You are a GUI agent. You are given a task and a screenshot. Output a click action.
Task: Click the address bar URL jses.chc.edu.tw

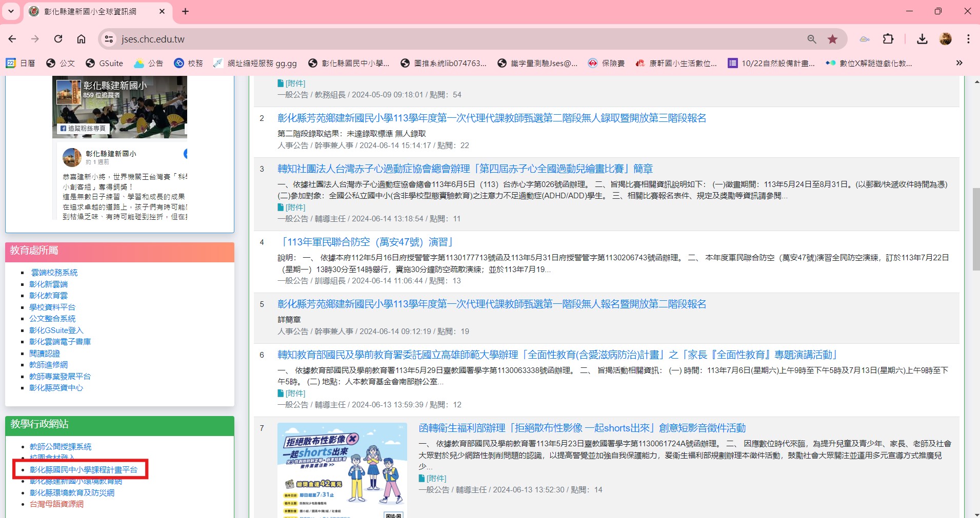(153, 39)
